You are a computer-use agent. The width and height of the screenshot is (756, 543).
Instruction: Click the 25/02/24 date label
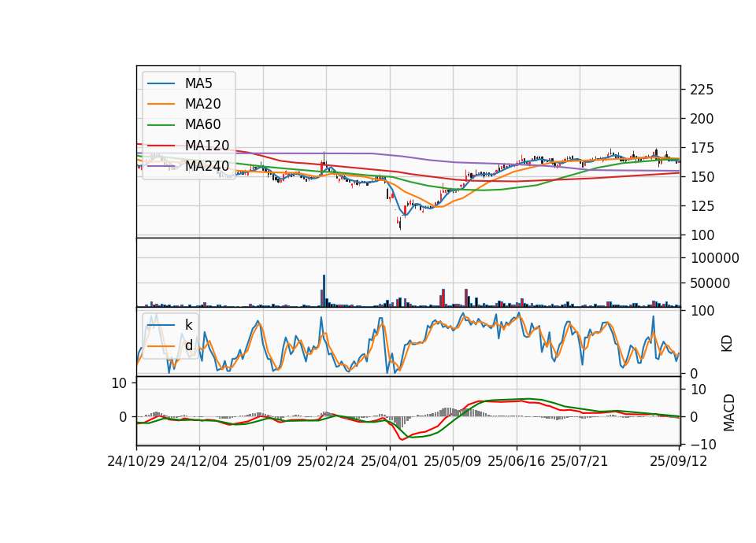[326, 461]
